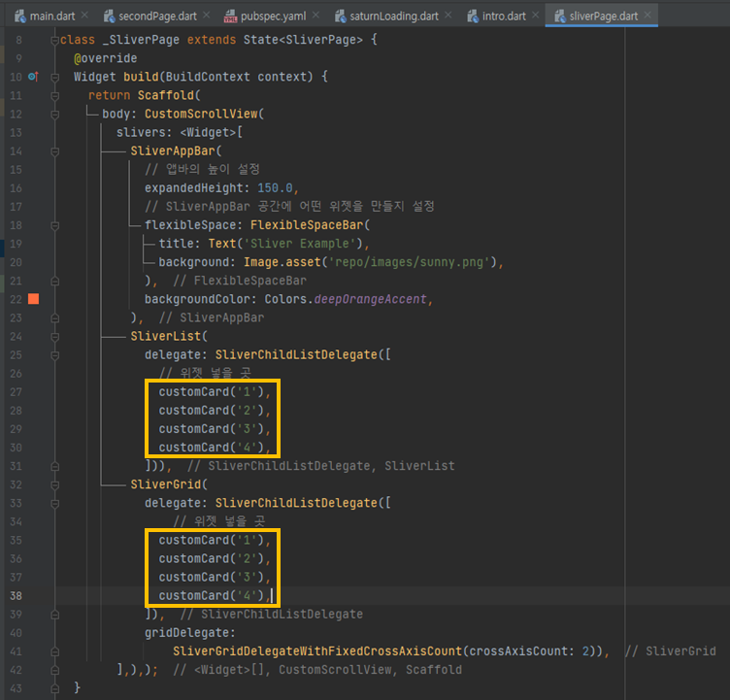Collapse the SliverList fold at line 24
This screenshot has height=700, width=730.
(x=55, y=337)
